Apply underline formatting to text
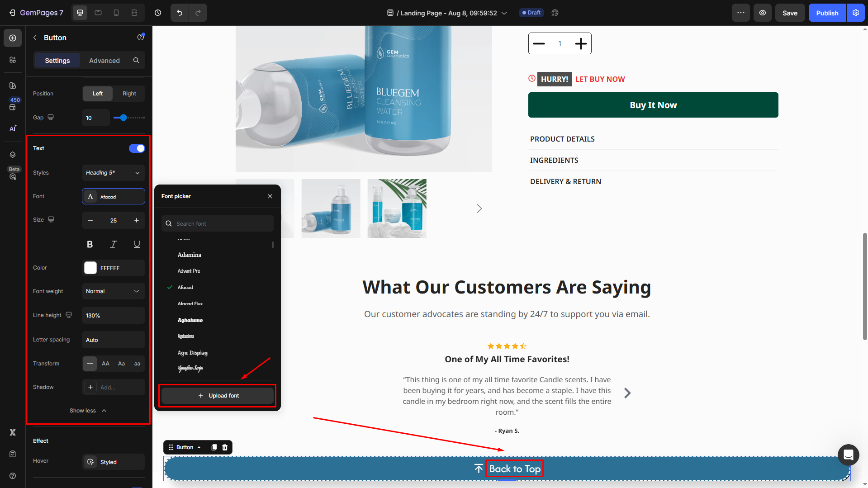This screenshot has width=868, height=488. (x=137, y=244)
